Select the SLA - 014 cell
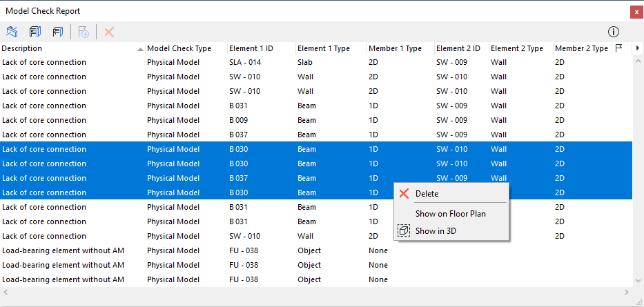Image resolution: width=644 pixels, height=307 pixels. click(245, 62)
